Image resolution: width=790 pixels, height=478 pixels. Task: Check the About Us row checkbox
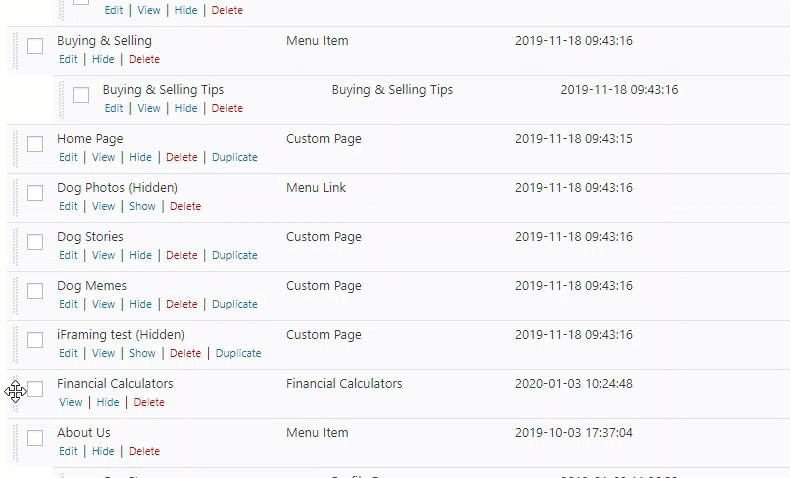coord(35,439)
